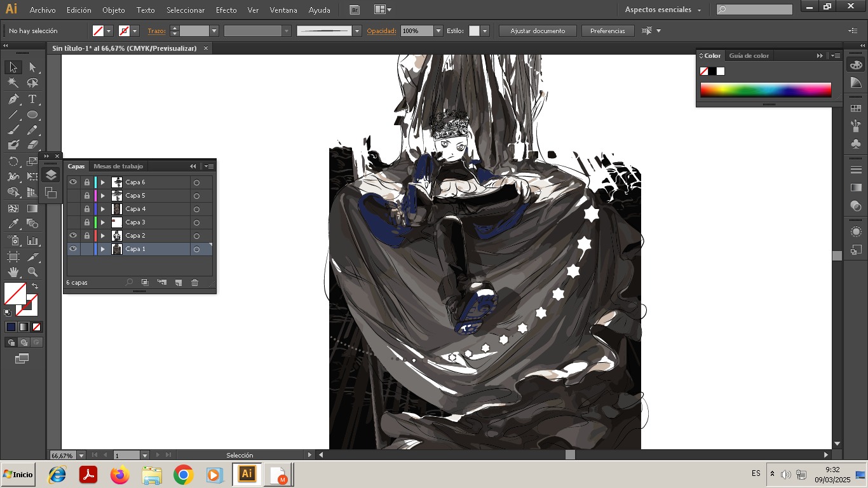This screenshot has width=868, height=488.
Task: Delete selected layer with trash icon
Action: pos(195,283)
